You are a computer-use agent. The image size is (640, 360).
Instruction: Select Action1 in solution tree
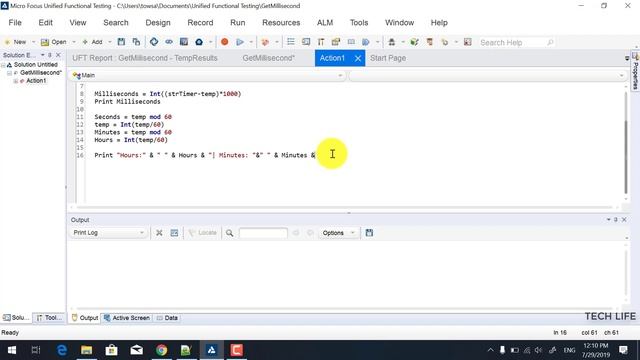[36, 81]
